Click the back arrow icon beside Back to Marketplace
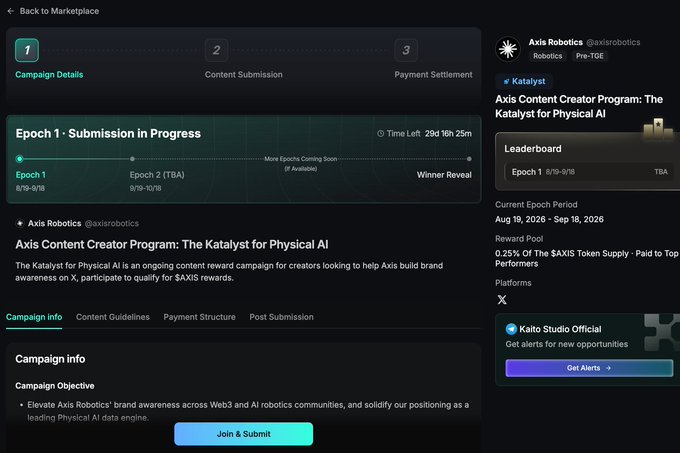Viewport: 680px width, 453px height. (11, 11)
